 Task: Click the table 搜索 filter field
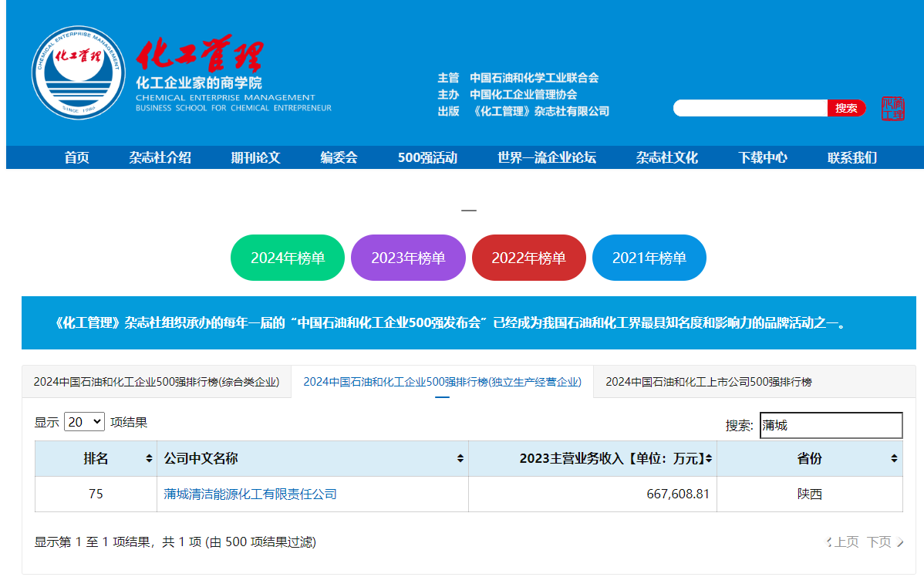pyautogui.click(x=831, y=425)
